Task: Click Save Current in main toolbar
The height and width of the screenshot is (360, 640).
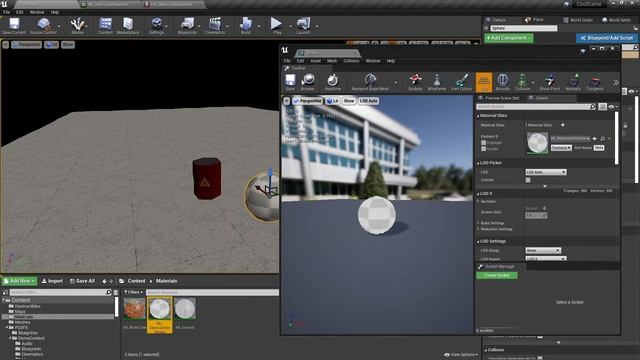Action: click(14, 26)
